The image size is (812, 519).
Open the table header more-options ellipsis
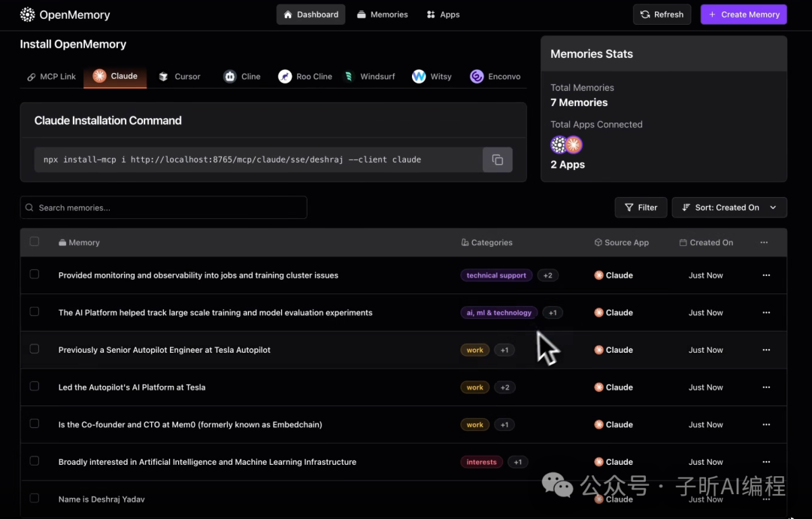coord(764,242)
